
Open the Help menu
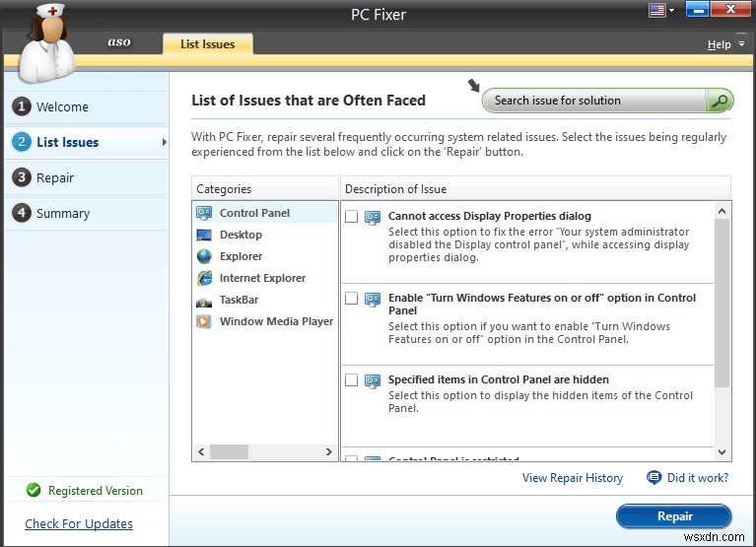719,44
